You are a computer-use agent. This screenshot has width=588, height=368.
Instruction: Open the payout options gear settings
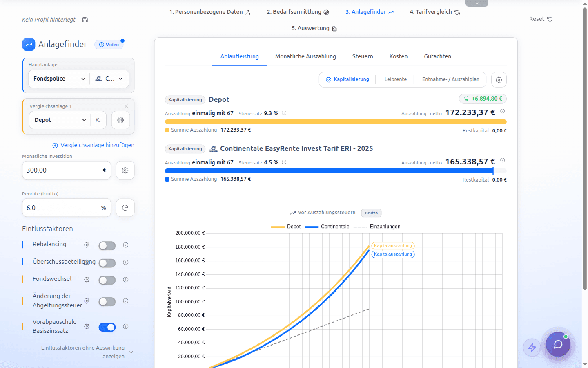click(x=499, y=80)
